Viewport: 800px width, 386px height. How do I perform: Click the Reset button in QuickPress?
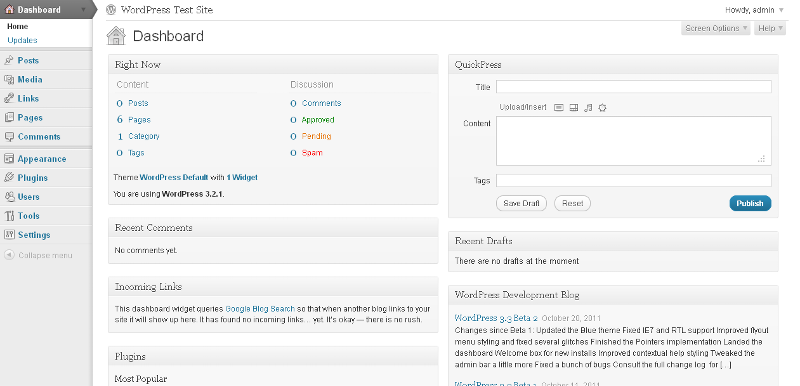[x=572, y=203]
